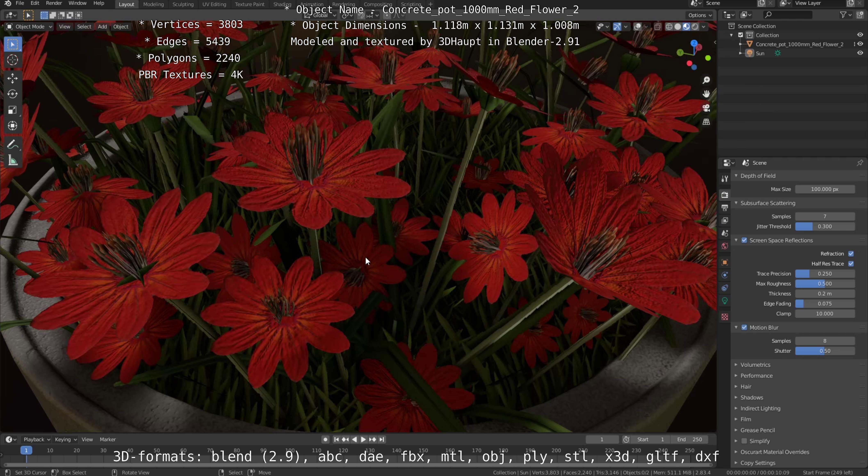
Task: Click the current frame number field
Action: click(x=602, y=440)
